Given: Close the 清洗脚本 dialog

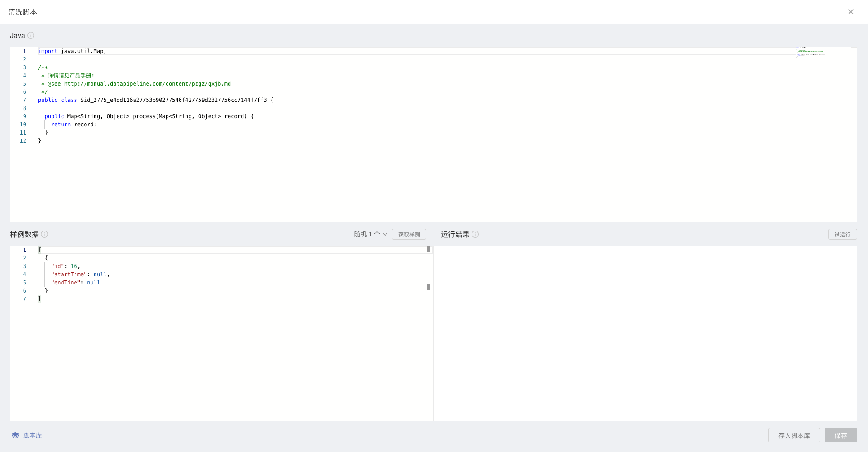Looking at the screenshot, I should (850, 12).
